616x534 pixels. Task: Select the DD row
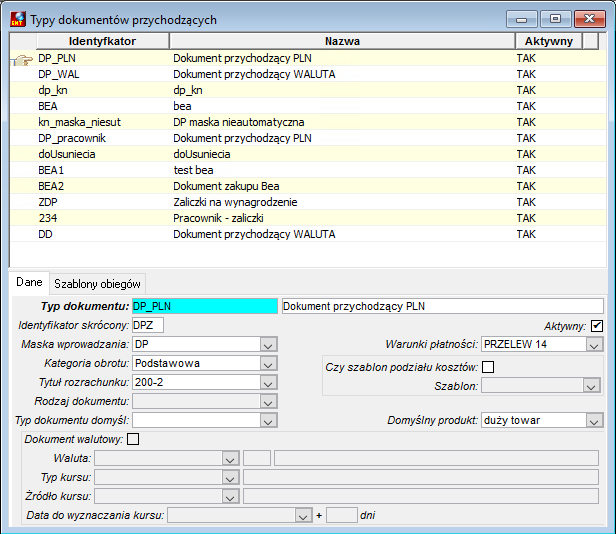[x=308, y=234]
